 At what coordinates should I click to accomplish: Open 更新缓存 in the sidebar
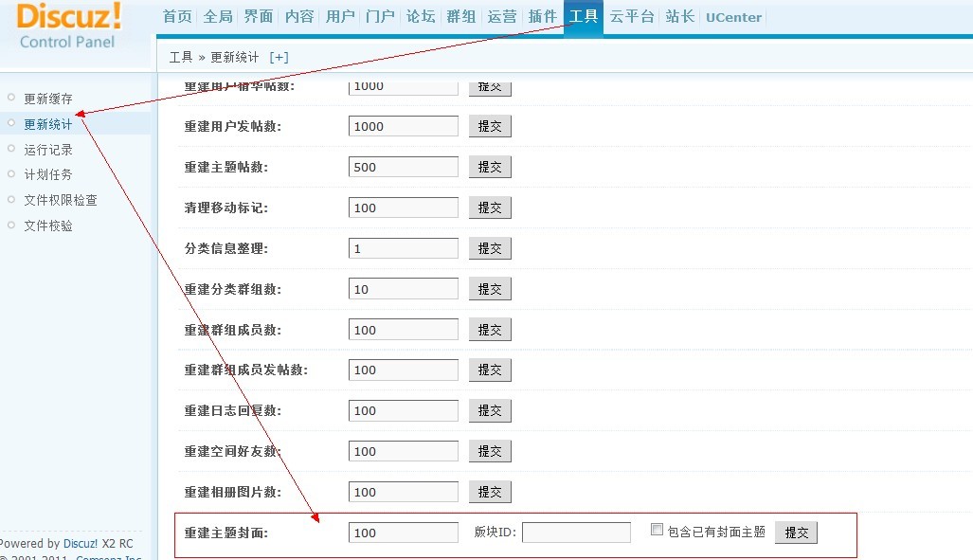click(48, 99)
